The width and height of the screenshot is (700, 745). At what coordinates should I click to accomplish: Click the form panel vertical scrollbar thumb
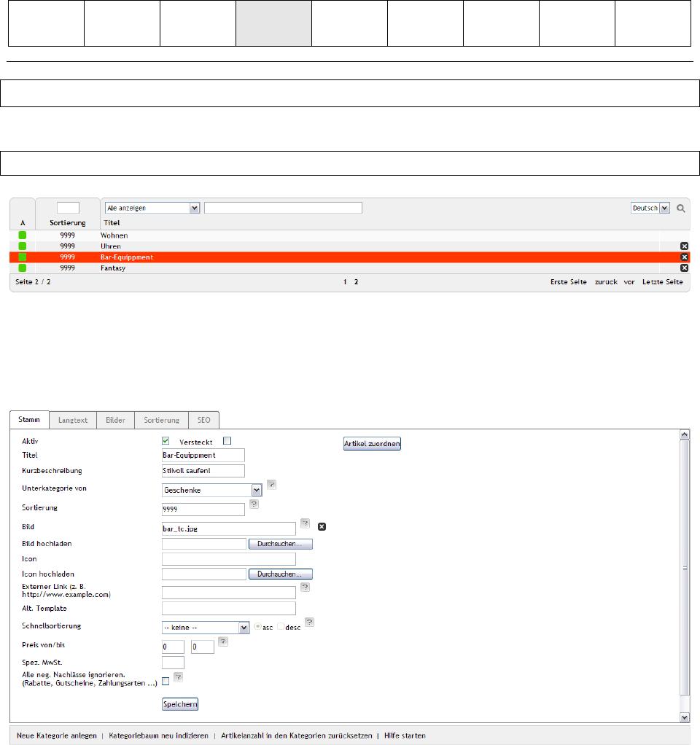pos(685,568)
